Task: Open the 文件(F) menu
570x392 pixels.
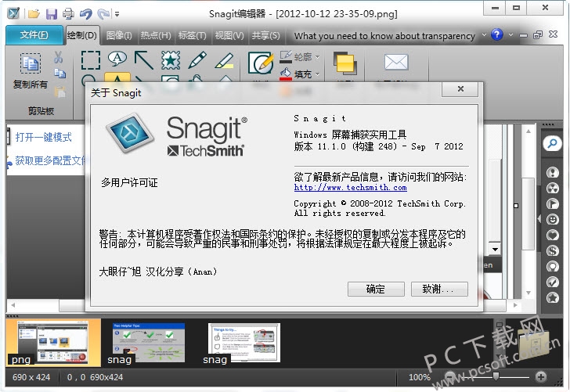Action: click(x=34, y=35)
